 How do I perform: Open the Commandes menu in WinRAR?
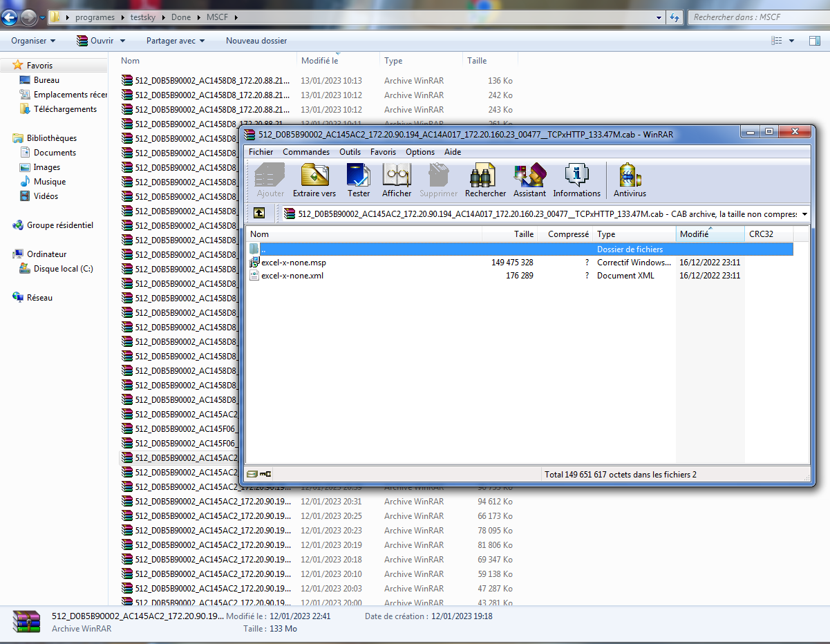point(306,152)
